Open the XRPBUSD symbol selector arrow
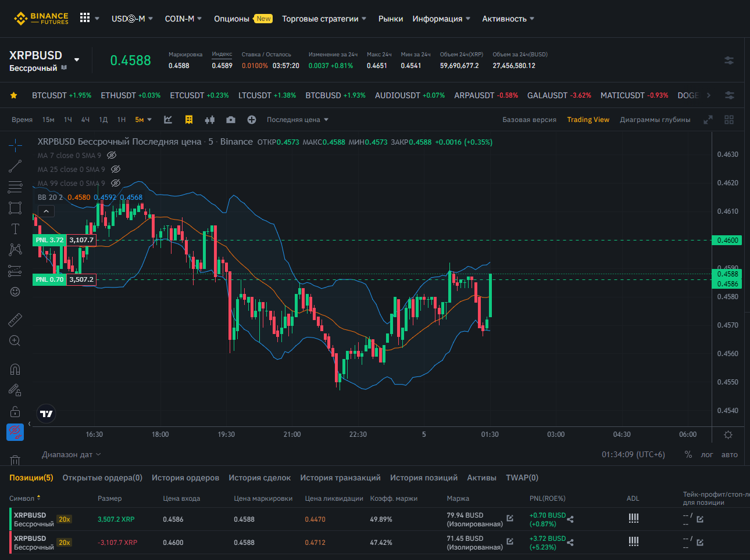Viewport: 750px width, 560px height. click(x=77, y=60)
